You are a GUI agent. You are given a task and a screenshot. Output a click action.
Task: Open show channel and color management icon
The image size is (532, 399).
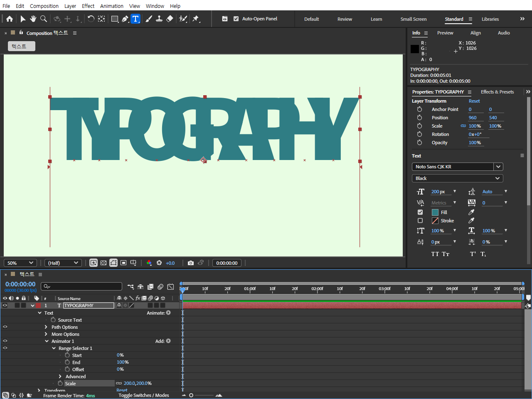(149, 263)
